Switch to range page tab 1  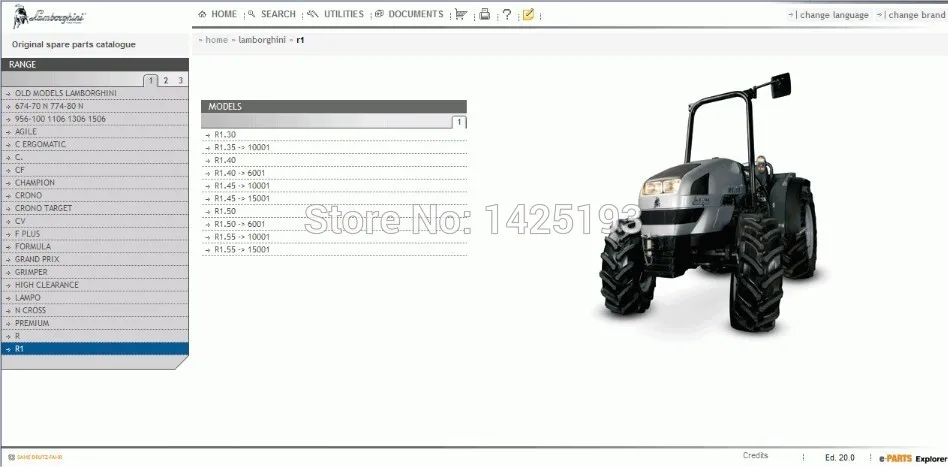click(x=151, y=80)
